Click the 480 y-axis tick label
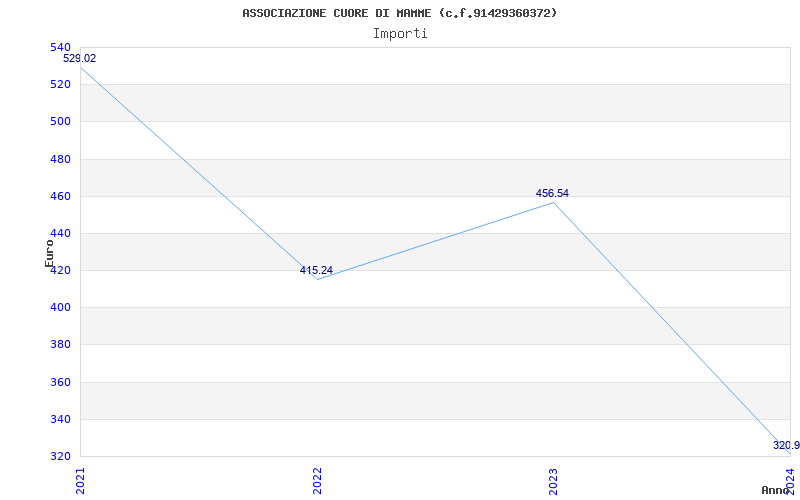 tap(60, 159)
